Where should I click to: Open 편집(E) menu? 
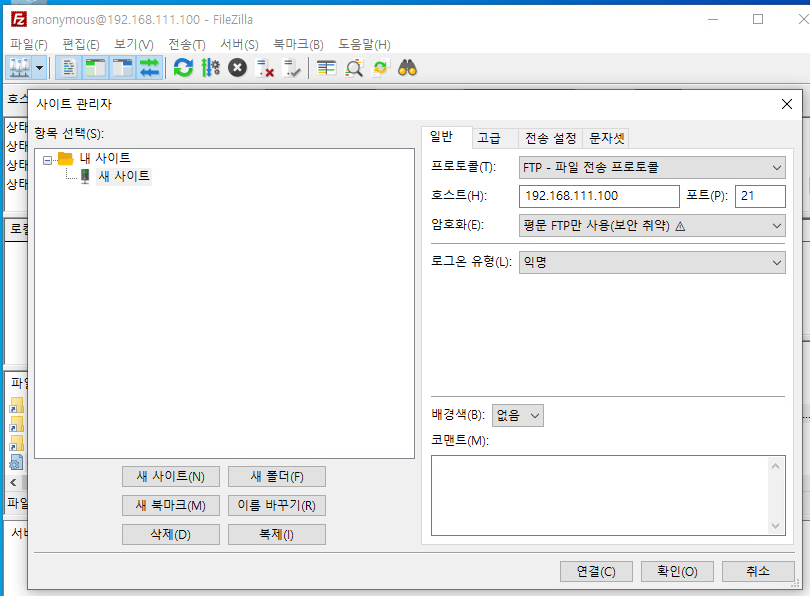[81, 44]
